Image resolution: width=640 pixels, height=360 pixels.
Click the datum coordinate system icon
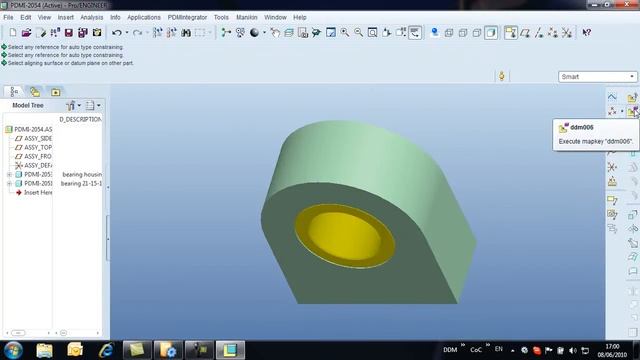click(612, 167)
